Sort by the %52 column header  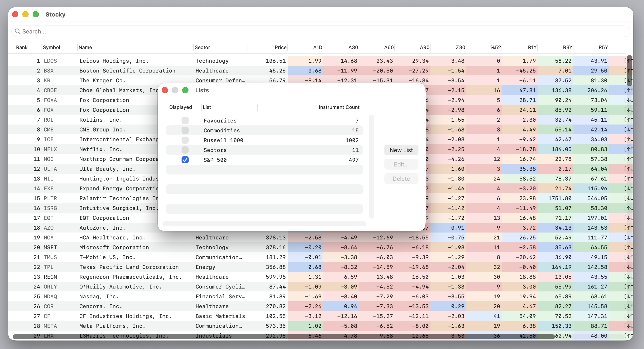[x=496, y=47]
